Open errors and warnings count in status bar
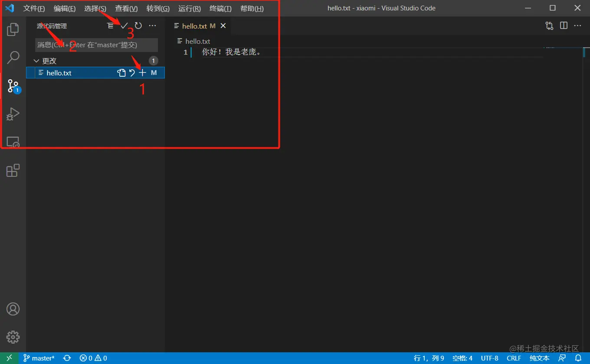The width and height of the screenshot is (590, 364). [93, 358]
